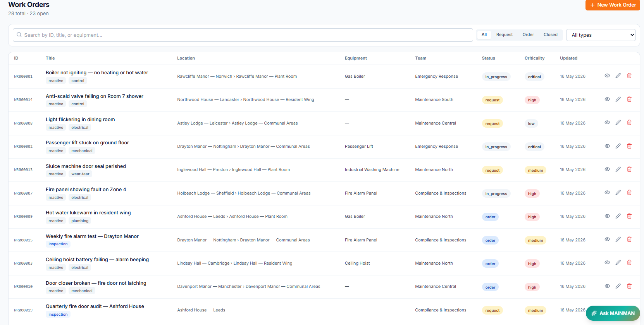View the Fire panel Zone 4 order
The image size is (644, 325).
[x=607, y=193]
